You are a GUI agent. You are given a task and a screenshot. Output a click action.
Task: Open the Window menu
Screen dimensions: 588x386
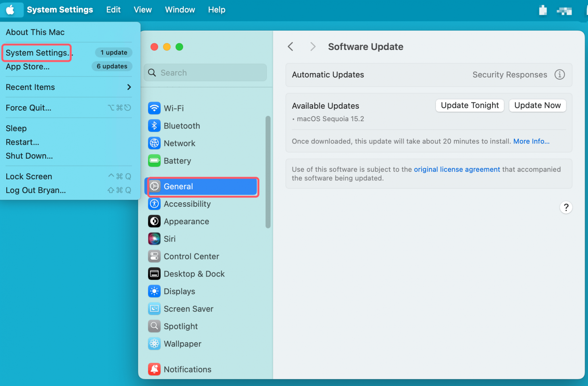tap(180, 10)
